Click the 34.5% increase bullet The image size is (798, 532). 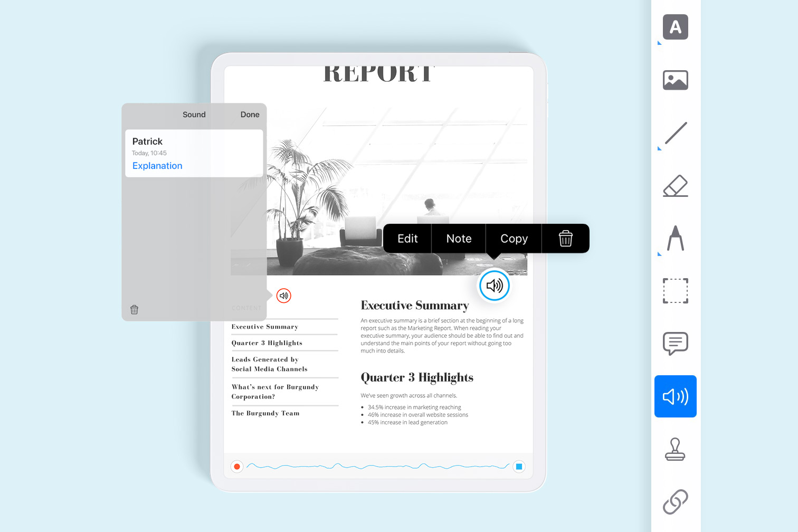[x=414, y=407]
